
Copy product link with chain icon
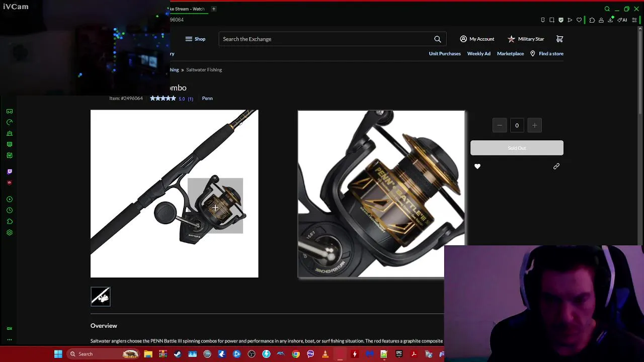(556, 166)
